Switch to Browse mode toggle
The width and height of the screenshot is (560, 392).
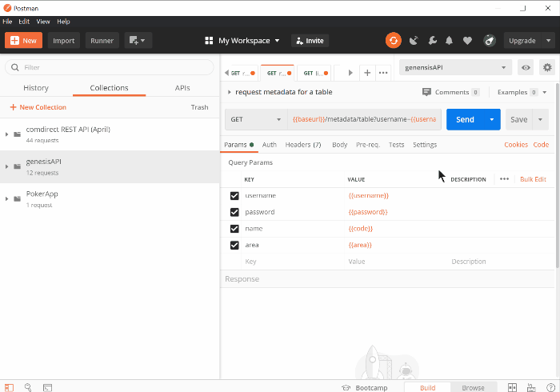474,388
